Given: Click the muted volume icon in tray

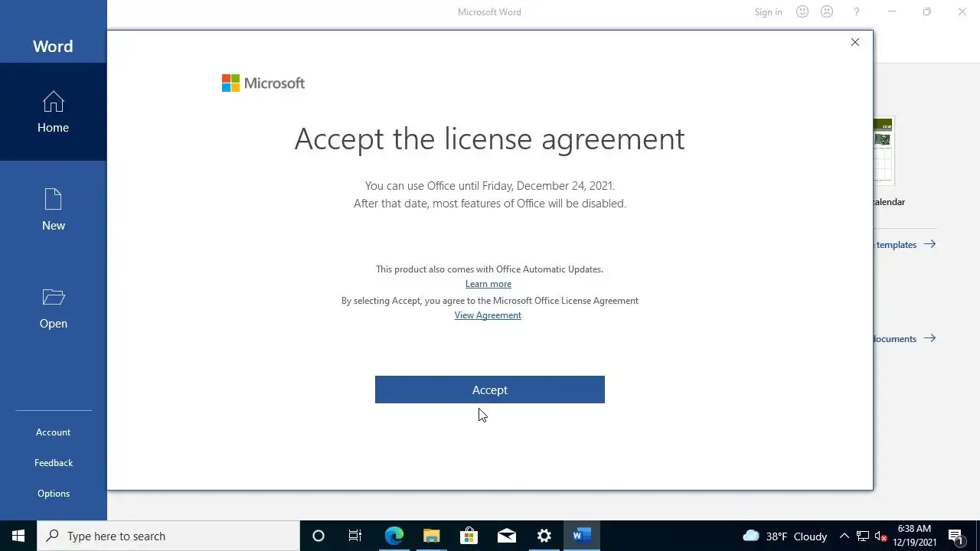Looking at the screenshot, I should (x=880, y=536).
